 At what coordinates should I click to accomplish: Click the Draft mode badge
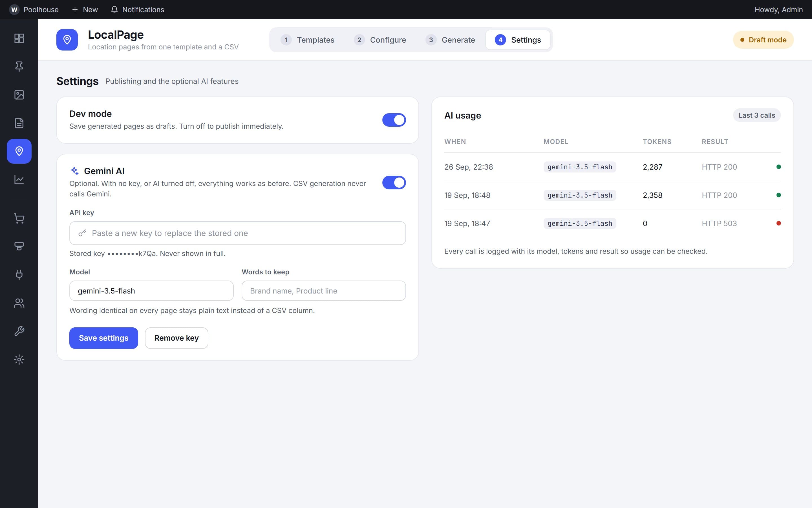click(x=763, y=40)
